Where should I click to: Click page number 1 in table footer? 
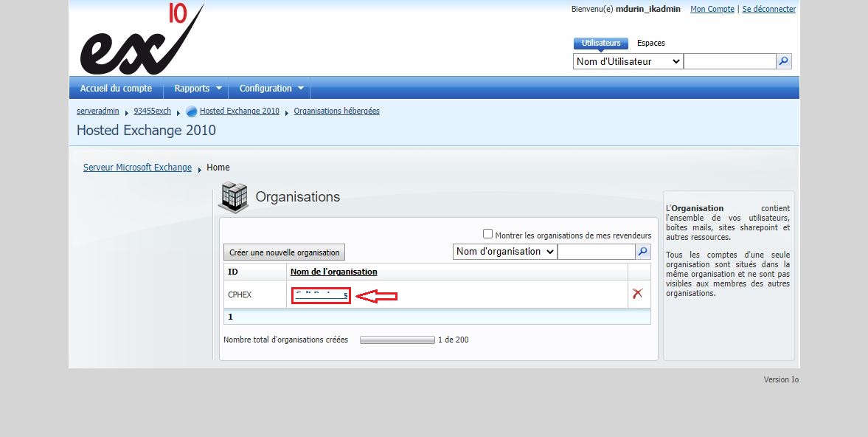230,317
